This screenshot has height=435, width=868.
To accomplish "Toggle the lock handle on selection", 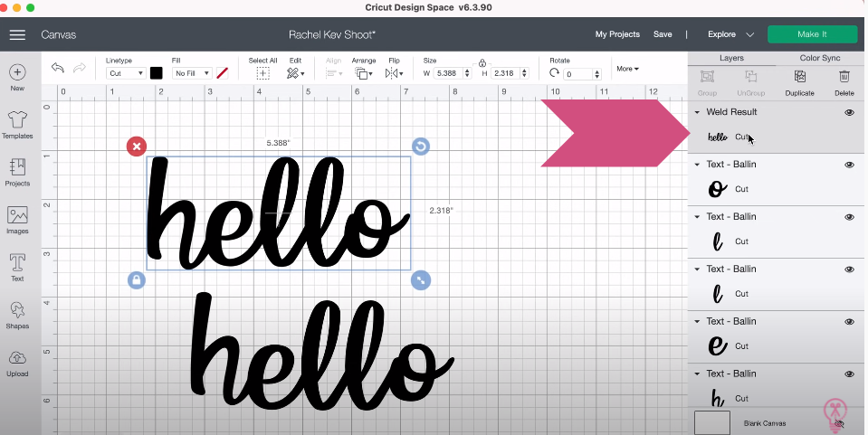I will pyautogui.click(x=136, y=280).
